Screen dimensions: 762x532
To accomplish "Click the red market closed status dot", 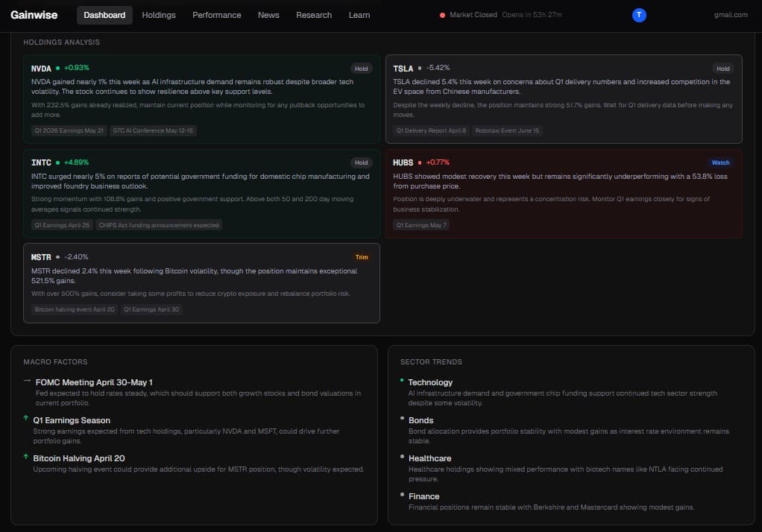I will click(x=442, y=15).
